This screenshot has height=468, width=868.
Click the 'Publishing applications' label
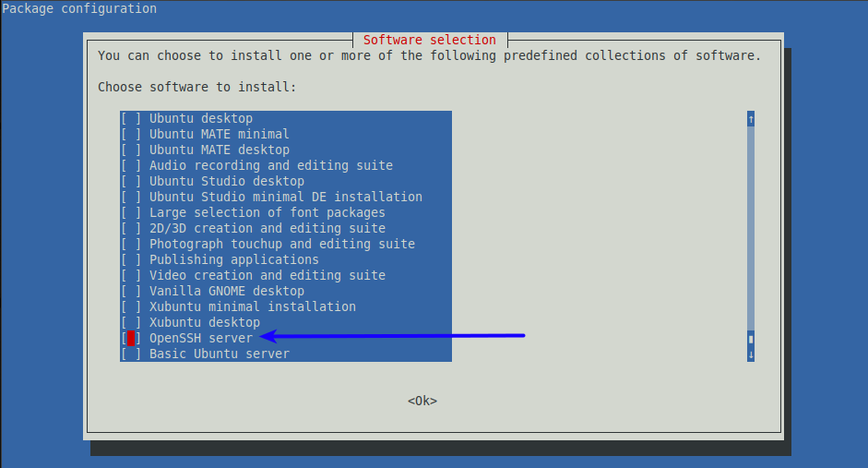tap(234, 259)
